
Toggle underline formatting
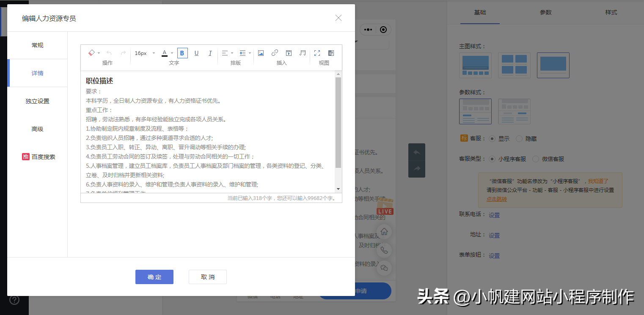196,53
